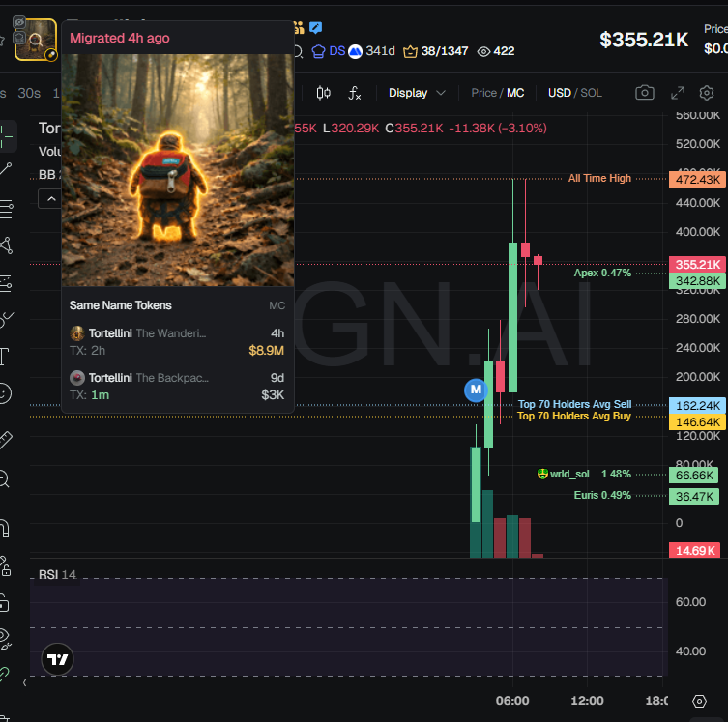This screenshot has height=722, width=728.
Task: Select the 30s timeframe
Action: pos(29,93)
